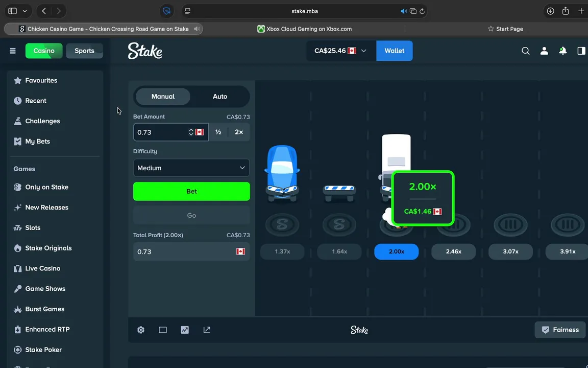588x368 pixels.
Task: Halve the bet with ½ button
Action: (x=218, y=132)
